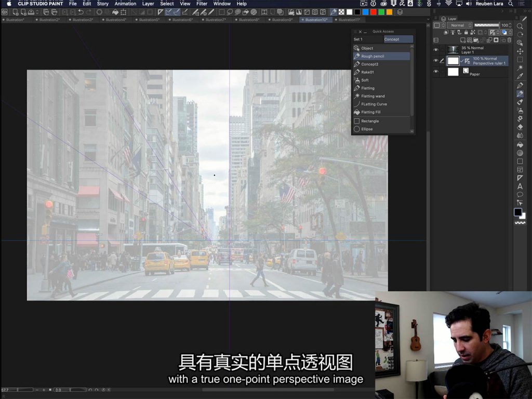Screen dimensions: 532x399
Task: Select Rough pencil in Quick Access
Action: click(373, 56)
